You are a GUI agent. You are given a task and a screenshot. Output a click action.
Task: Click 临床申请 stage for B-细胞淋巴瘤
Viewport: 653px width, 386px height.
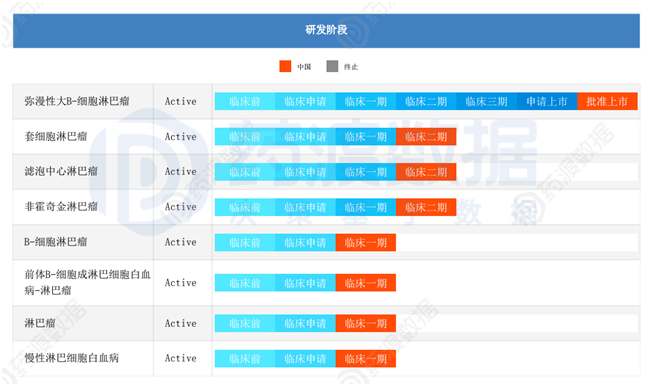coord(305,242)
